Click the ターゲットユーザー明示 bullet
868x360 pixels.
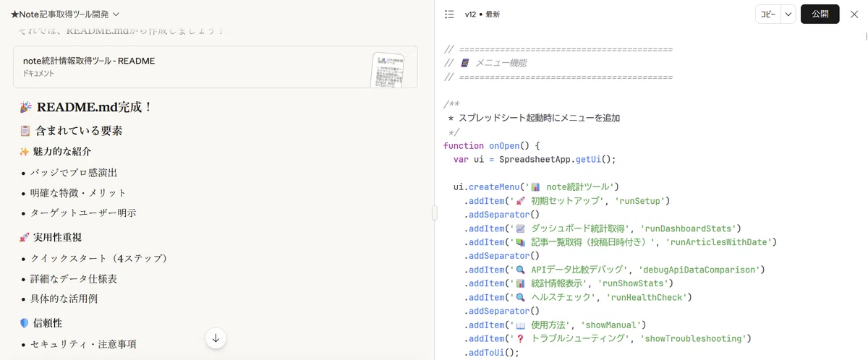tap(83, 213)
